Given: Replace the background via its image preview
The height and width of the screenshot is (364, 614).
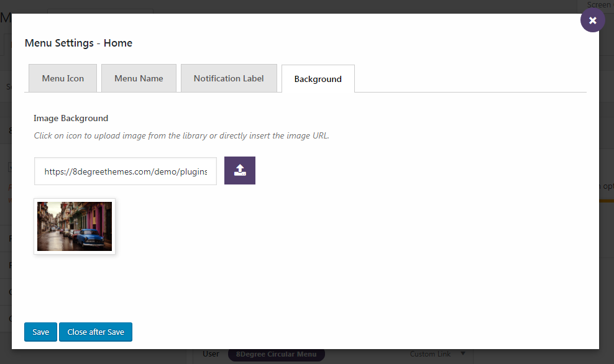Looking at the screenshot, I should pos(74,226).
